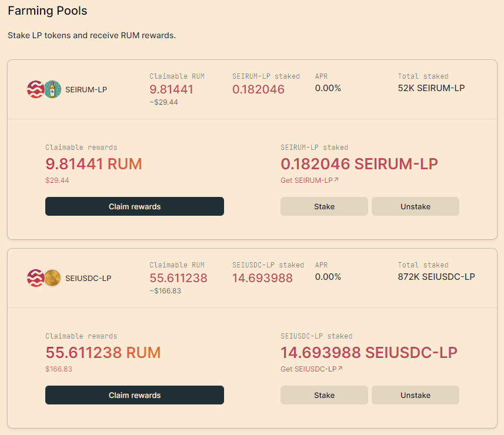Claim rewards for the SEIUSDC-LP pool
The image size is (504, 435).
[x=135, y=395]
